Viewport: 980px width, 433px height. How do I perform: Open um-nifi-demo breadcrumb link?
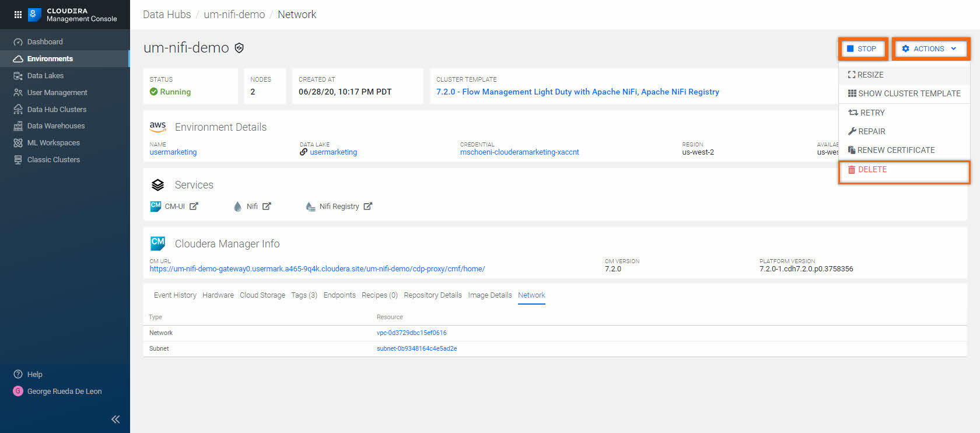(235, 15)
